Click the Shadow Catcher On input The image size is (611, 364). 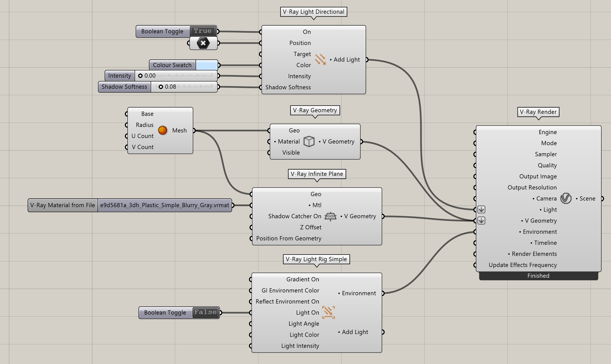(295, 216)
